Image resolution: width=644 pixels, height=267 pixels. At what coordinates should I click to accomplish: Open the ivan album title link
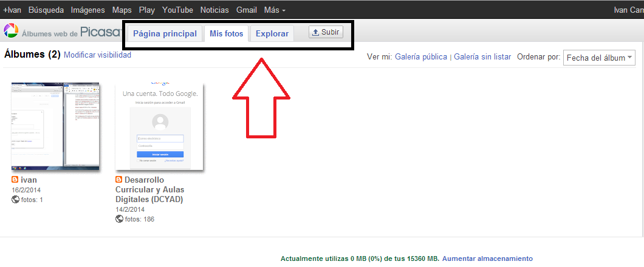tap(29, 180)
